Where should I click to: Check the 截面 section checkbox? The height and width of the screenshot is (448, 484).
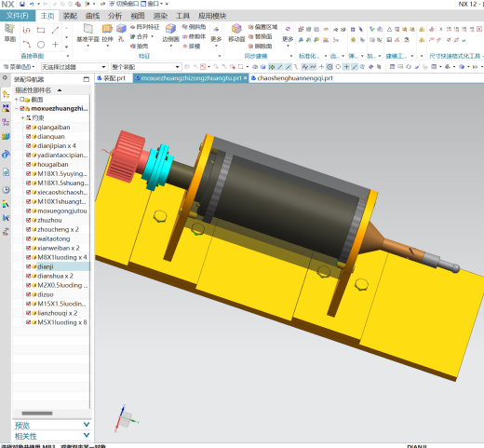(21, 100)
